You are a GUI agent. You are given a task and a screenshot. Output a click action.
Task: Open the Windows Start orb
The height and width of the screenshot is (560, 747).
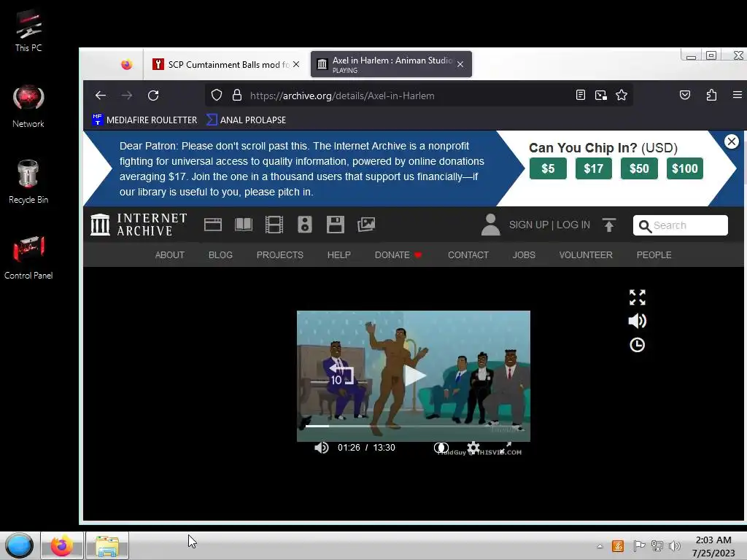tap(19, 545)
